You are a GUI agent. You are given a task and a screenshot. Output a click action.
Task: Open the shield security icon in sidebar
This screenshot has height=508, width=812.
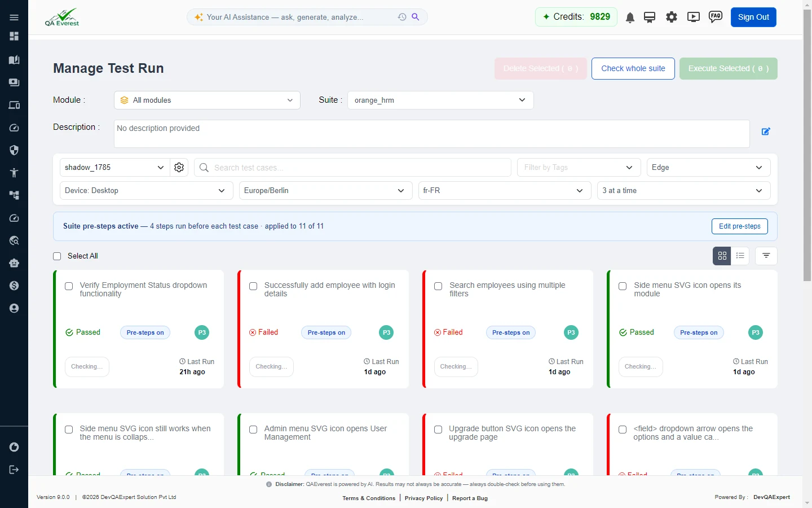[14, 150]
